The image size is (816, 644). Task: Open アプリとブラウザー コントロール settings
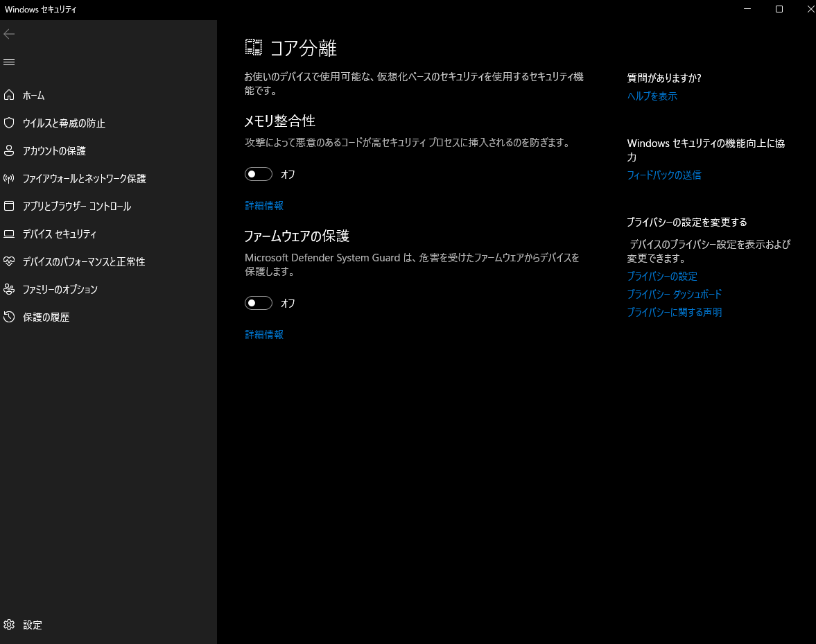click(86, 206)
